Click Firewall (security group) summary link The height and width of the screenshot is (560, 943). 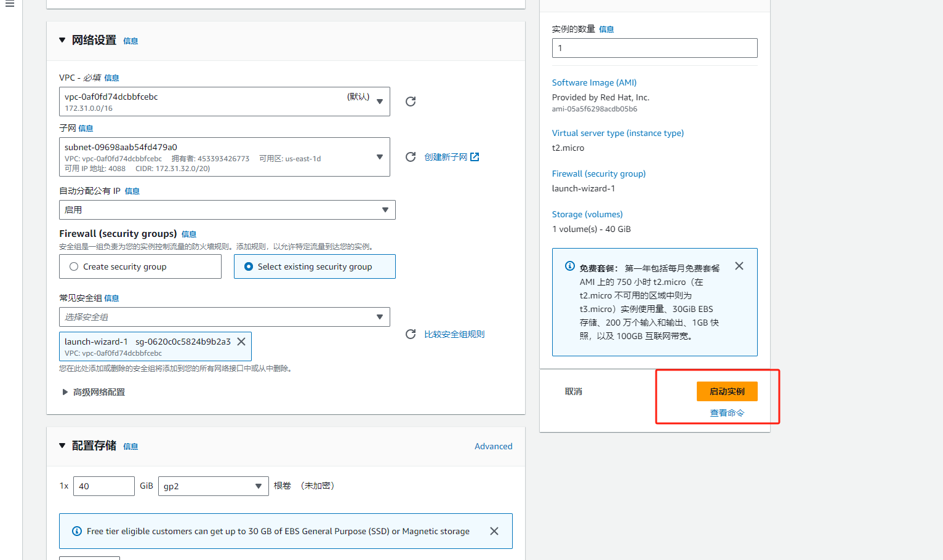pyautogui.click(x=598, y=174)
